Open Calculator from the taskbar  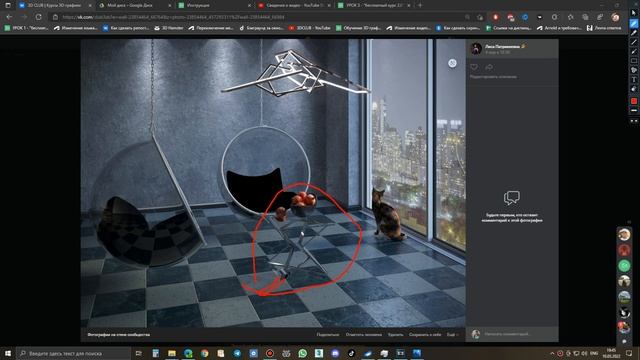156,353
